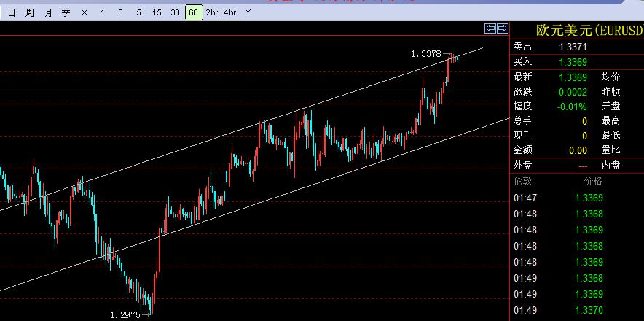This screenshot has height=321, width=644.
Task: Click the 伦敦 column header
Action: pos(522,181)
